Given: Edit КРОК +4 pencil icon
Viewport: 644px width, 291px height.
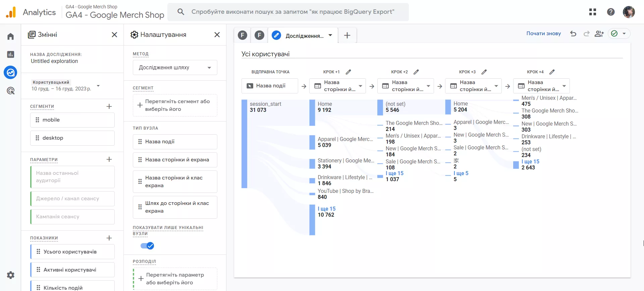Looking at the screenshot, I should [x=552, y=72].
